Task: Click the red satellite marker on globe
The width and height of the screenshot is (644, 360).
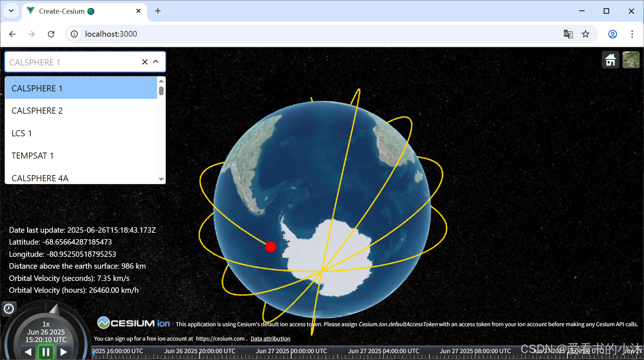Action: coord(270,247)
